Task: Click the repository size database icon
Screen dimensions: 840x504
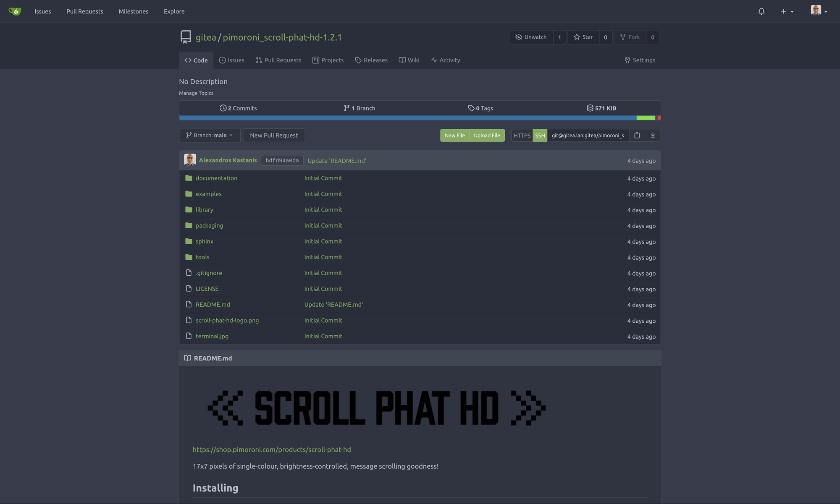Action: click(590, 108)
